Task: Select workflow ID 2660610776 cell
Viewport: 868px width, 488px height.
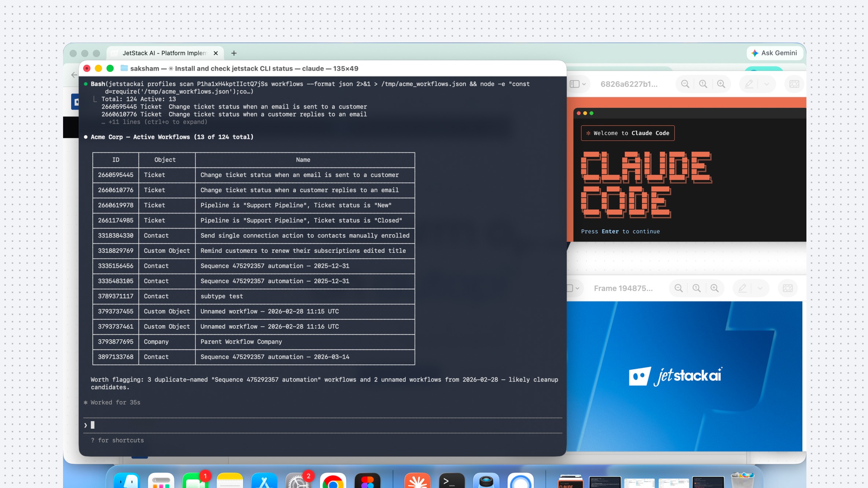Action: coord(115,190)
